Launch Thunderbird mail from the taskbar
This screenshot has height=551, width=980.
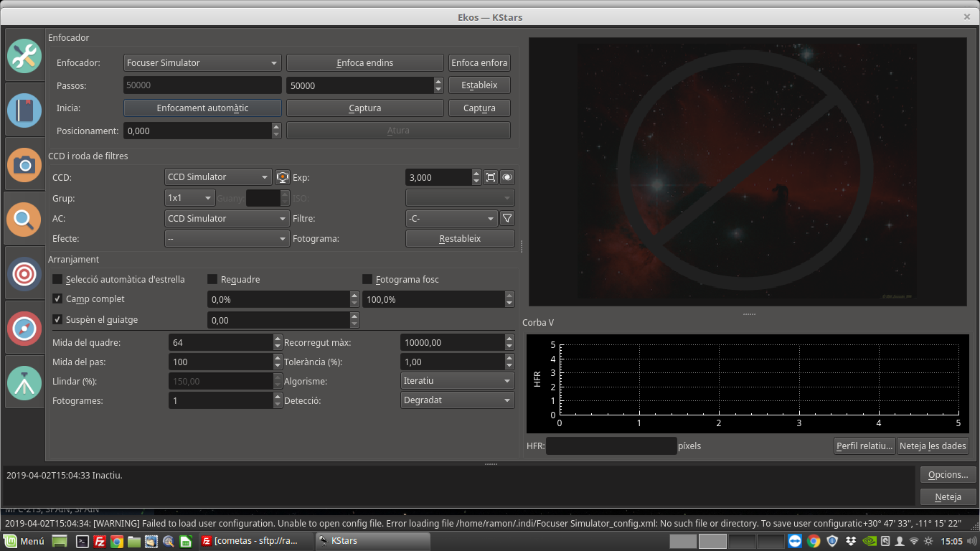(151, 541)
